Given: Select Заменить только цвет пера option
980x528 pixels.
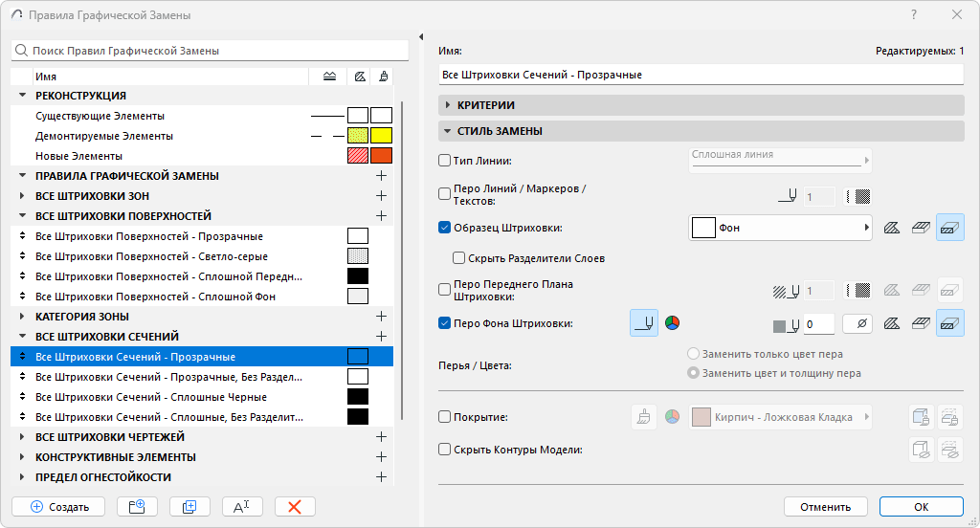Looking at the screenshot, I should tap(694, 354).
